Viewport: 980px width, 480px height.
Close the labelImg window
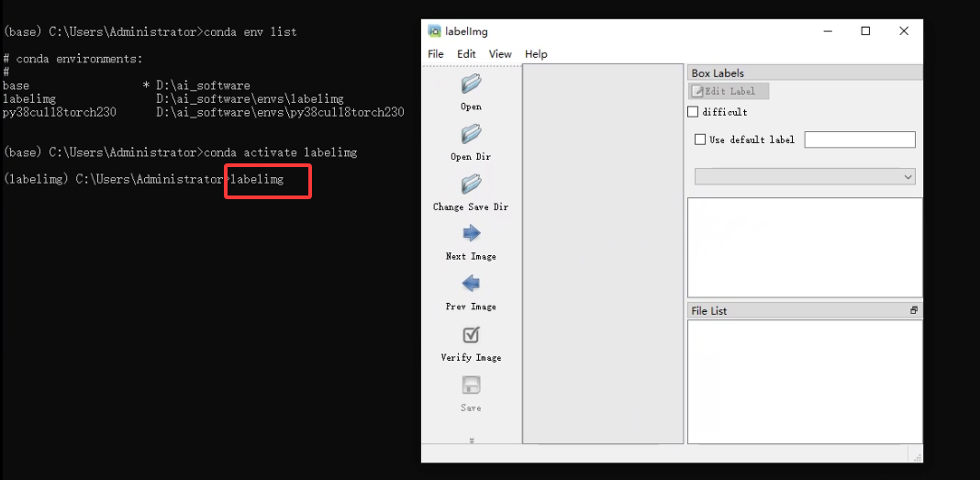click(x=904, y=31)
